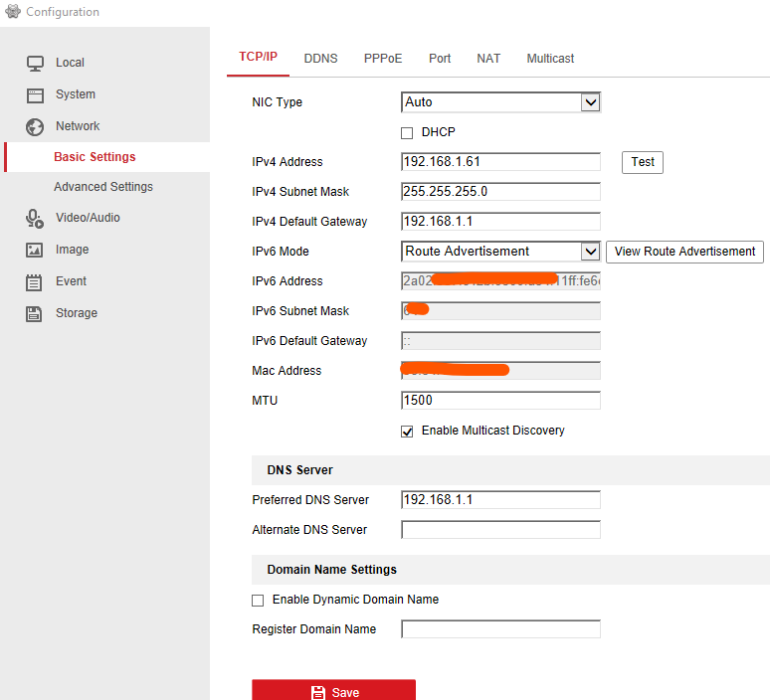Click the Storage floppy disk icon
The width and height of the screenshot is (770, 700).
pos(35,313)
